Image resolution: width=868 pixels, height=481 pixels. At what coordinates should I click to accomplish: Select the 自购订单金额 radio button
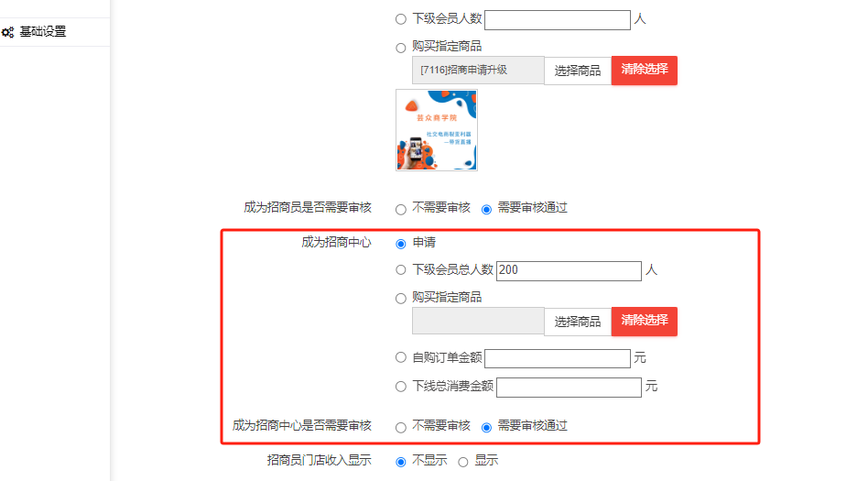[401, 357]
